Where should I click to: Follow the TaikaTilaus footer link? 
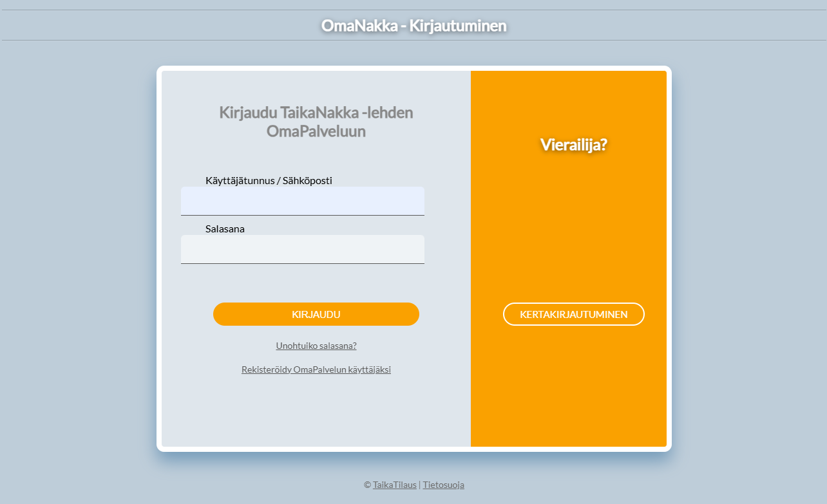point(395,485)
